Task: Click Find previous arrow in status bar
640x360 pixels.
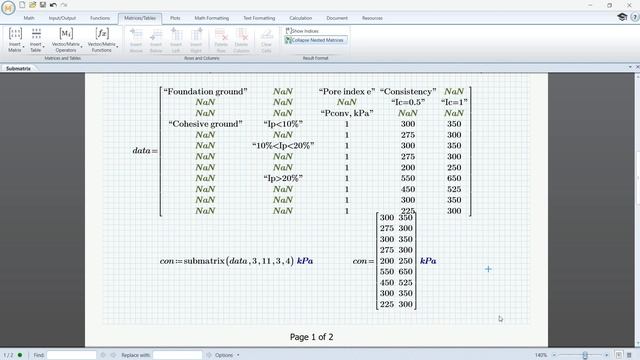Action: pyautogui.click(x=103, y=355)
